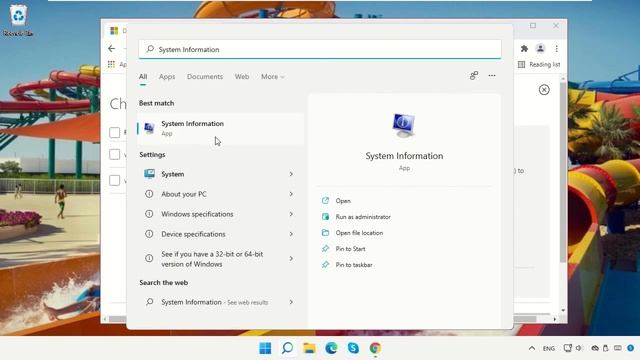
Task: Launch Microsoft Edge from taskbar
Action: [x=331, y=348]
